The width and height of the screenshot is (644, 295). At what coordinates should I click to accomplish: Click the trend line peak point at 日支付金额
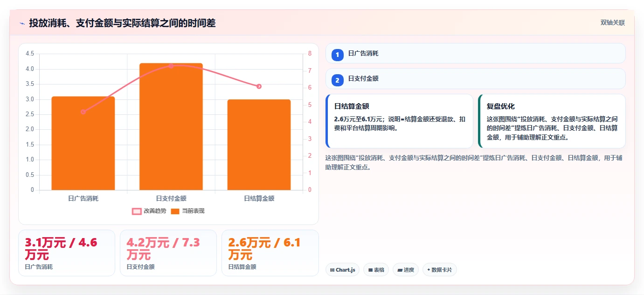(x=171, y=66)
